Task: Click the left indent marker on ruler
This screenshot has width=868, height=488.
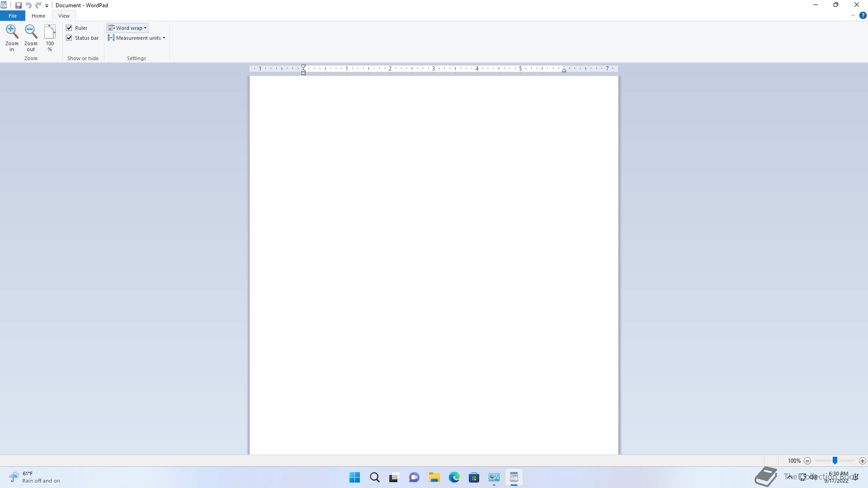Action: point(304,72)
